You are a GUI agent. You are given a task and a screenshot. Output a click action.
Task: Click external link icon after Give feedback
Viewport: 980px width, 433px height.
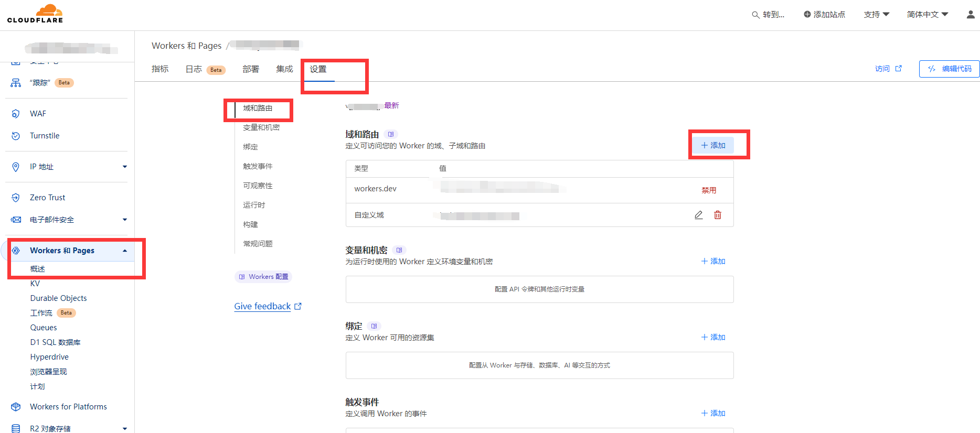coord(298,306)
